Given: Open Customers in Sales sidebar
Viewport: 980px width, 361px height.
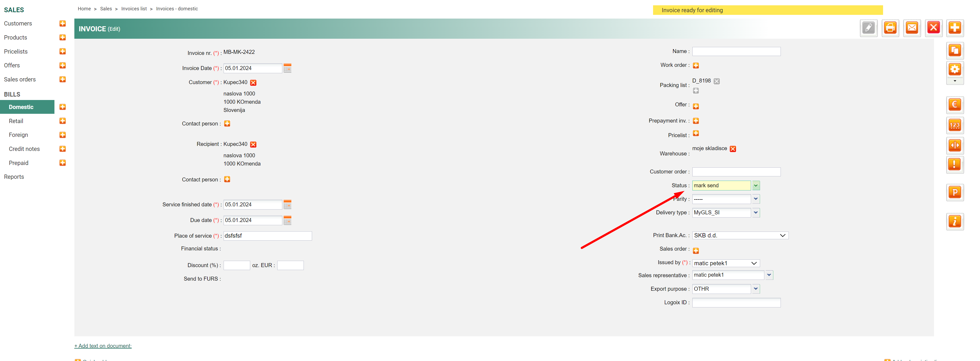Looking at the screenshot, I should pos(18,24).
